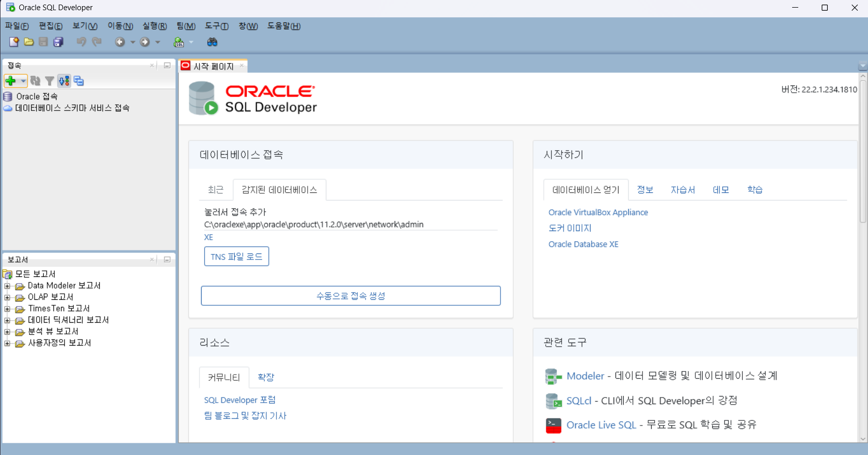Open the 편집 menu
Screen dimensions: 868x455
tap(51, 26)
